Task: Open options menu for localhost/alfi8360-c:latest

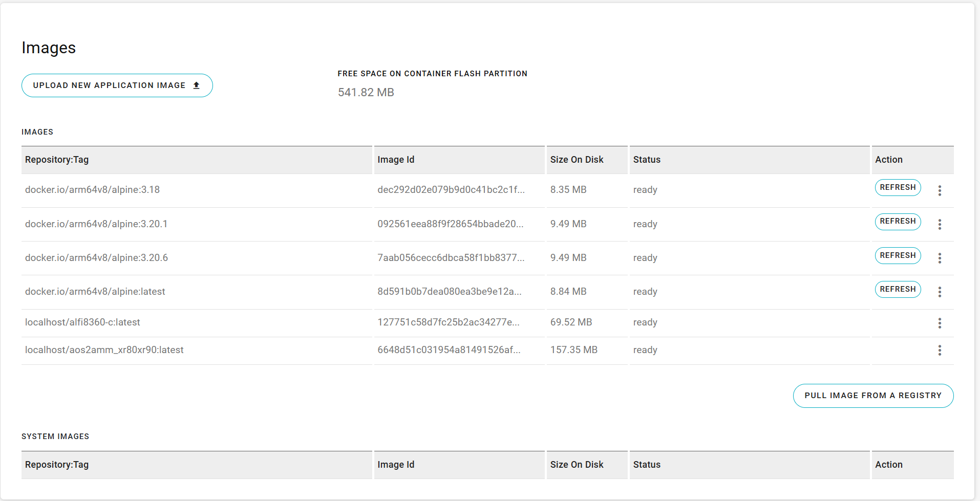Action: (939, 323)
